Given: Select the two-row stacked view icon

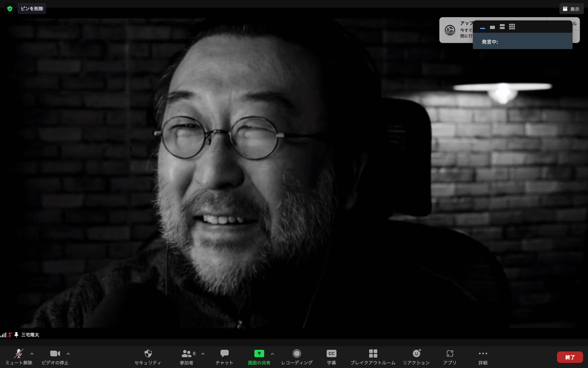Looking at the screenshot, I should 502,27.
